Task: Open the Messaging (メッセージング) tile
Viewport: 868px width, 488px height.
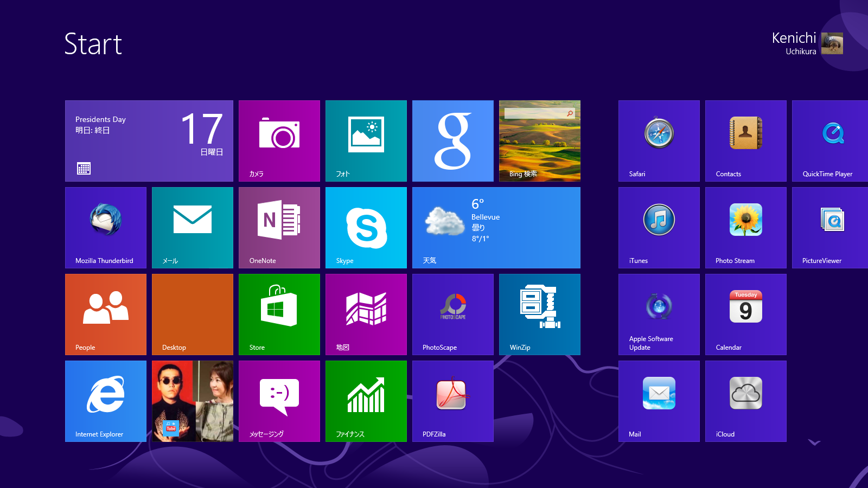Action: tap(279, 401)
